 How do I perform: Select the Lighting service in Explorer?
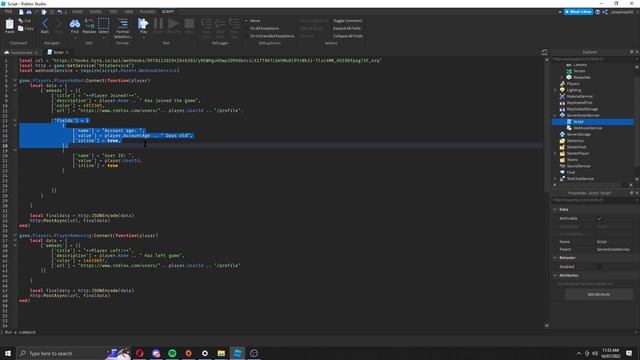(573, 90)
